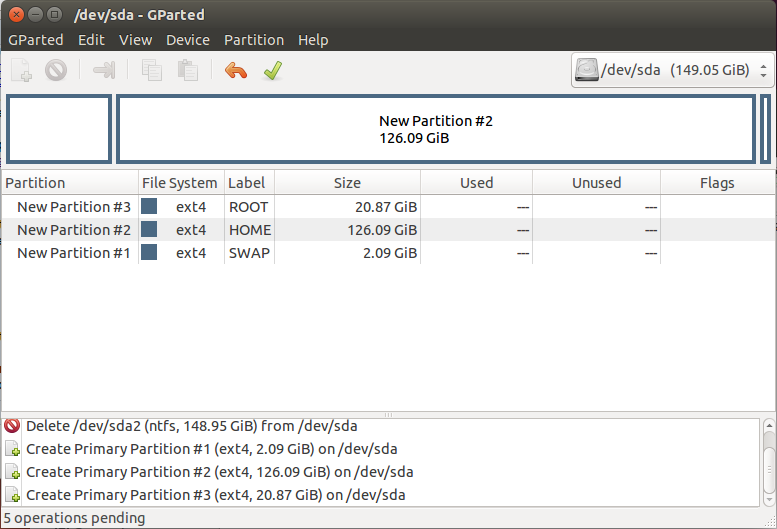
Task: Sort by Label column header
Action: click(249, 183)
